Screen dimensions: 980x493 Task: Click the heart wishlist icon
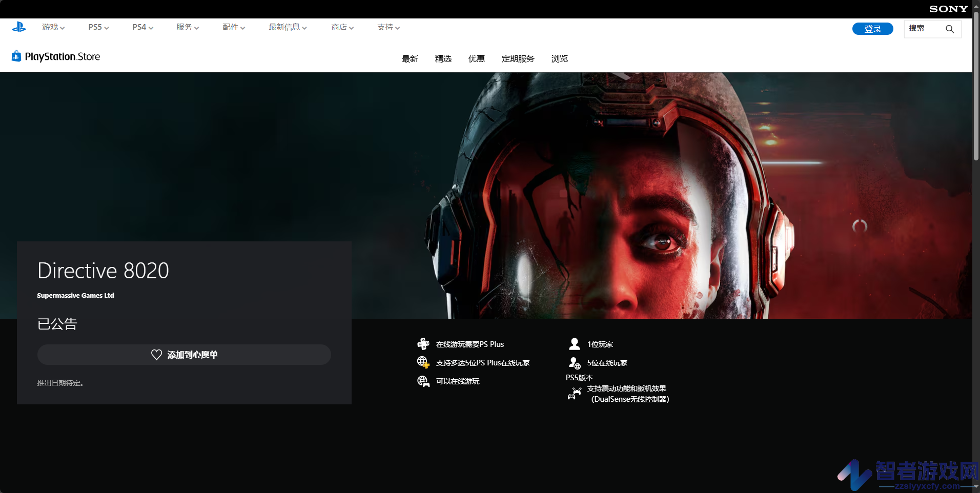tap(156, 355)
